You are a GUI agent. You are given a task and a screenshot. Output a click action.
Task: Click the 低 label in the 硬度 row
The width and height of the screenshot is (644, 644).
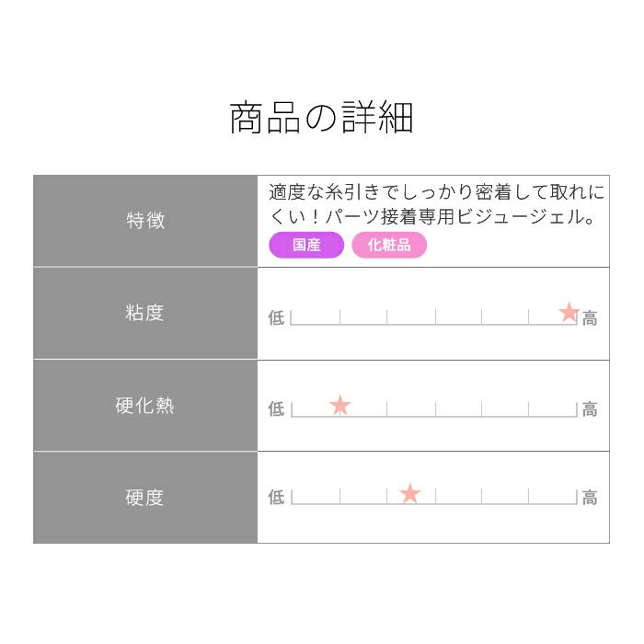[x=276, y=498]
